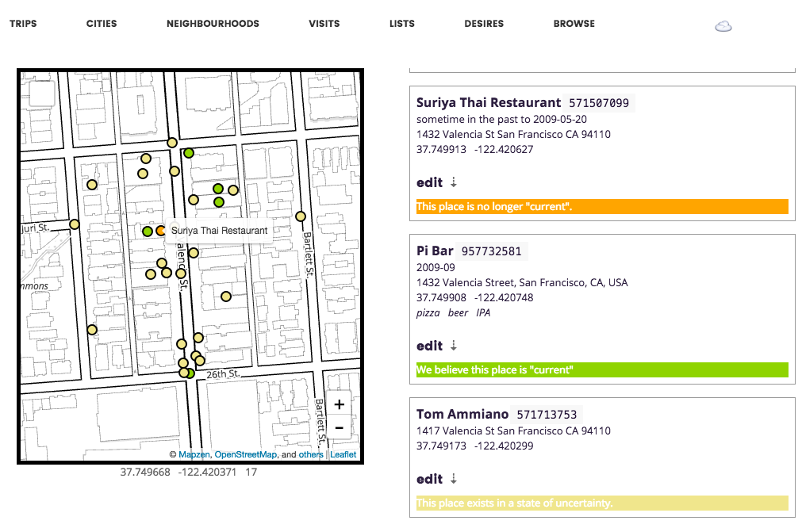
Task: Click the orange 'no longer current' status bar
Action: pos(601,207)
